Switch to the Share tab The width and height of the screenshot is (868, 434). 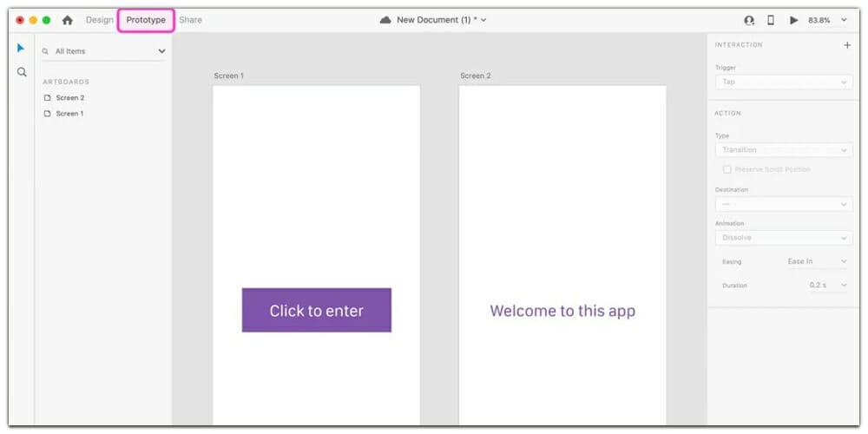pyautogui.click(x=190, y=20)
